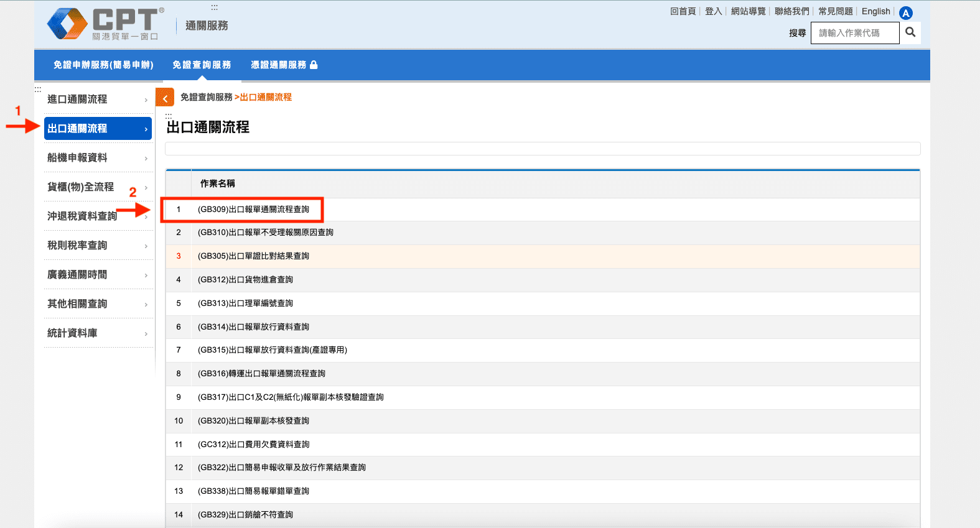Open (GB309)出口報單通關流程查詢
The image size is (980, 528).
tap(253, 210)
